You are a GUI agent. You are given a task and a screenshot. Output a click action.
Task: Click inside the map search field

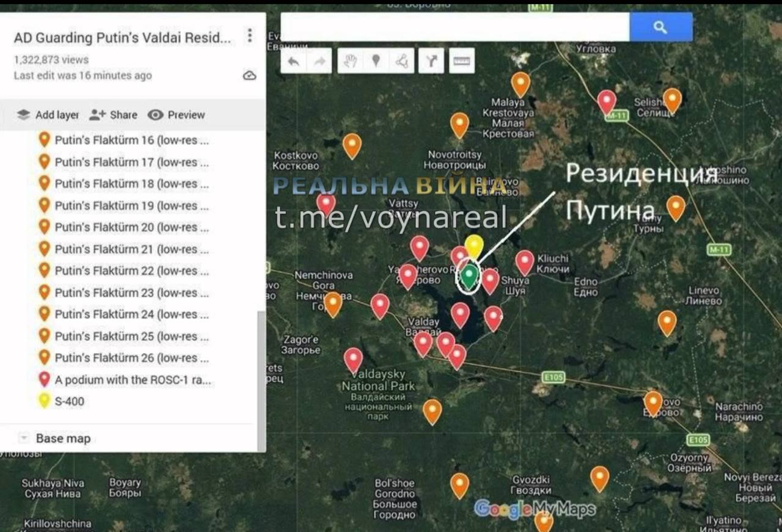[x=455, y=27]
